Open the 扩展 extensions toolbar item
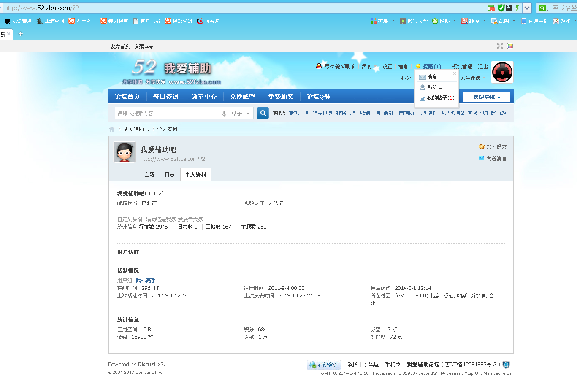This screenshot has height=392, width=577. tap(379, 21)
